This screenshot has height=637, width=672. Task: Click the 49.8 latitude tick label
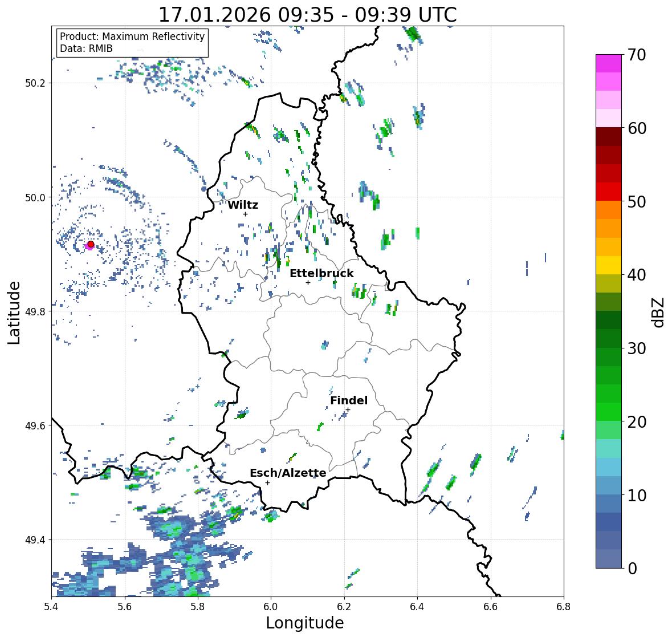coord(35,311)
